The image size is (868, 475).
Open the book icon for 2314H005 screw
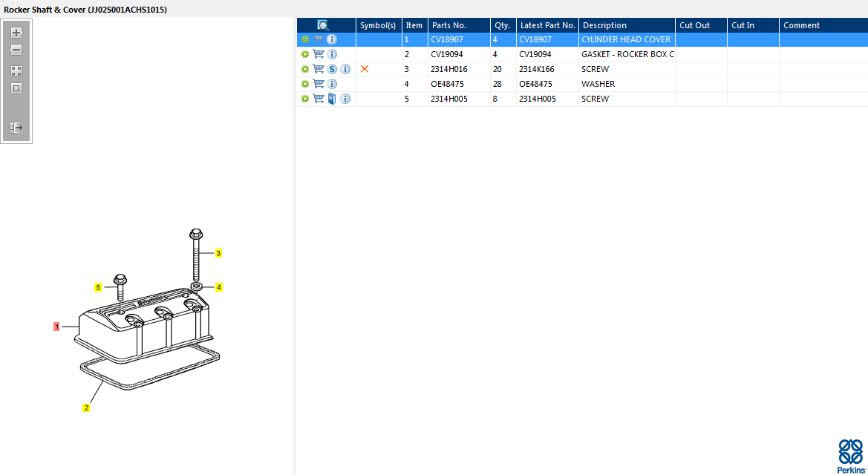332,99
